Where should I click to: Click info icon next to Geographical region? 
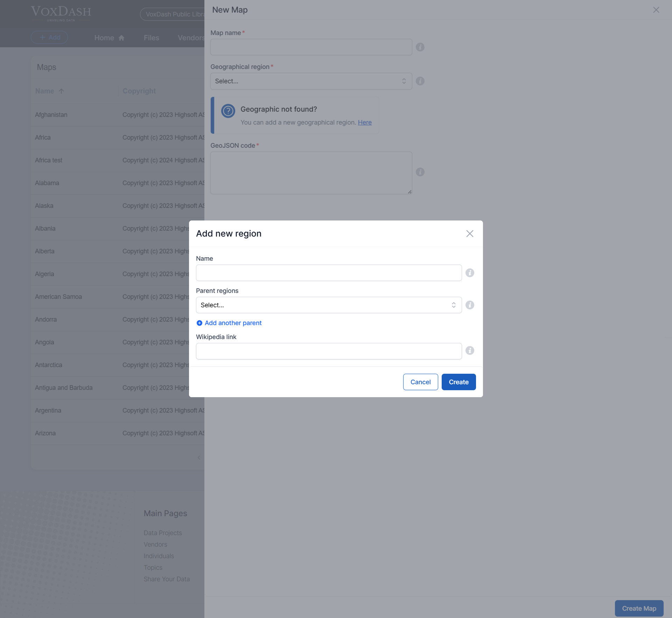[420, 81]
